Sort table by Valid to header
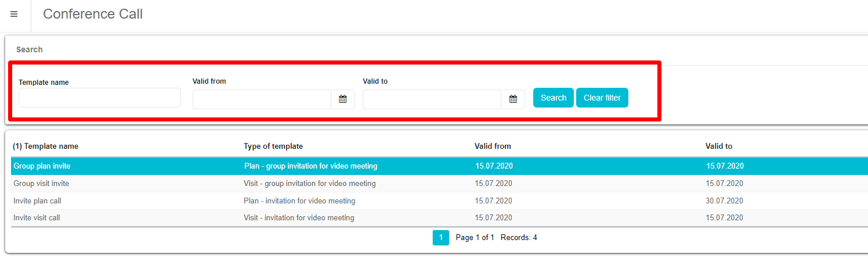Viewport: 868px width, 261px height. click(x=719, y=146)
